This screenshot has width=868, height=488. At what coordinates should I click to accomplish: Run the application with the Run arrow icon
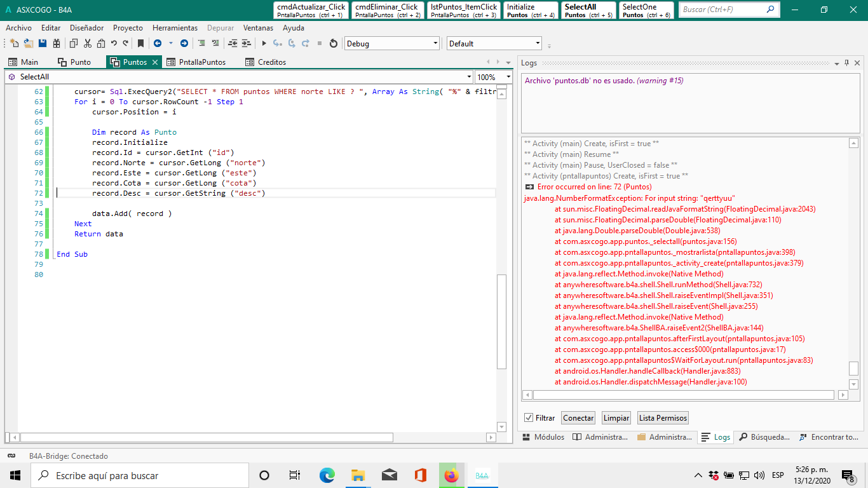click(x=264, y=43)
